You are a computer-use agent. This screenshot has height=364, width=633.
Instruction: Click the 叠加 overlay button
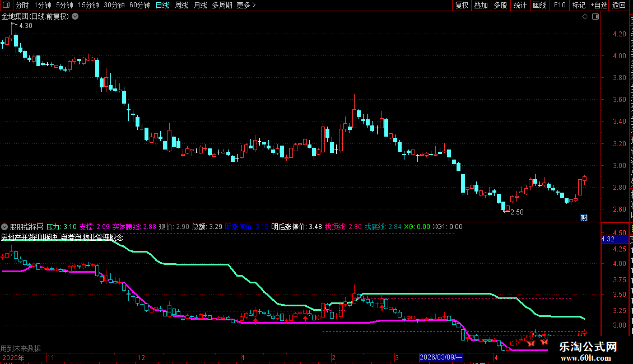tap(481, 5)
